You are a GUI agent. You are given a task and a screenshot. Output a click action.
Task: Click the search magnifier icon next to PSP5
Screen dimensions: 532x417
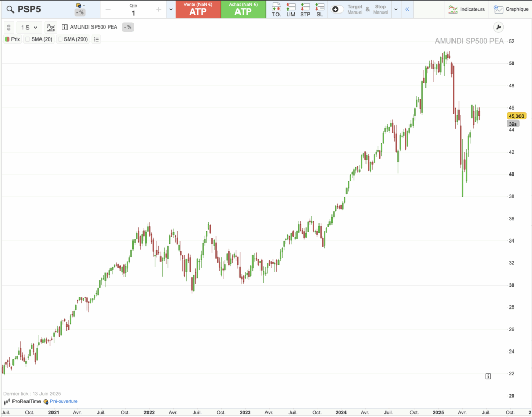pos(10,9)
